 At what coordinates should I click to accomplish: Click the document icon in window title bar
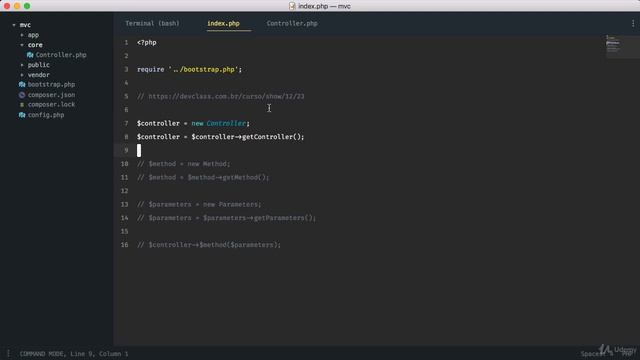292,6
